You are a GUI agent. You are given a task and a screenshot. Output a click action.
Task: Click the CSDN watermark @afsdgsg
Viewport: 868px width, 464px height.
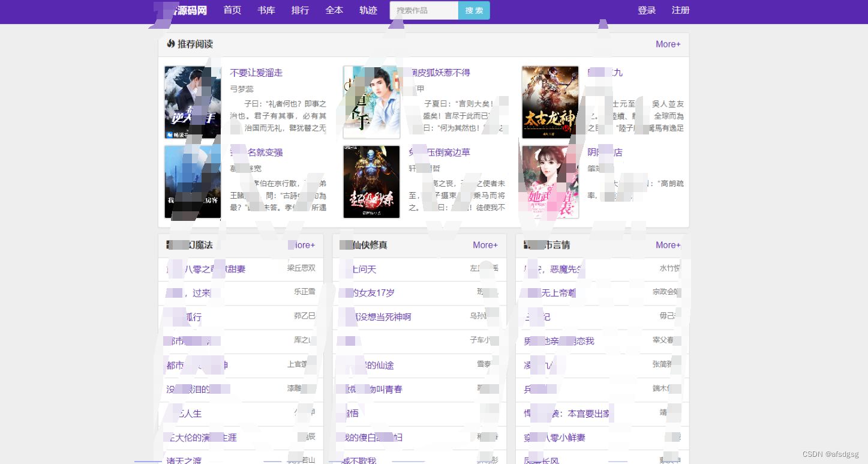830,455
